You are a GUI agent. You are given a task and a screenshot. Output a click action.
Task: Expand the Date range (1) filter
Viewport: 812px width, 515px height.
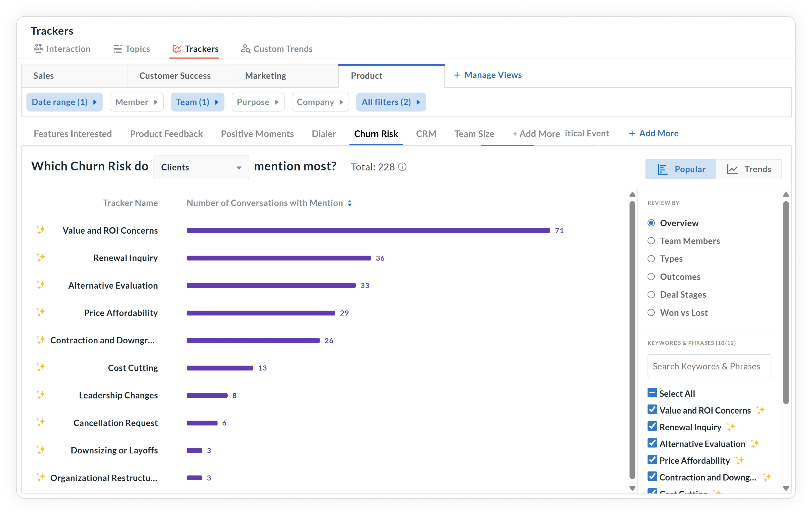[64, 102]
